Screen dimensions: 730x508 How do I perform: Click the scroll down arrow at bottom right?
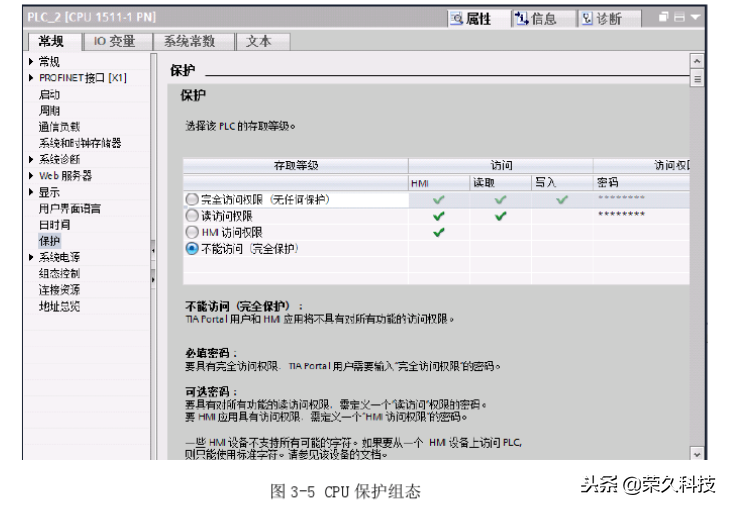(x=697, y=453)
